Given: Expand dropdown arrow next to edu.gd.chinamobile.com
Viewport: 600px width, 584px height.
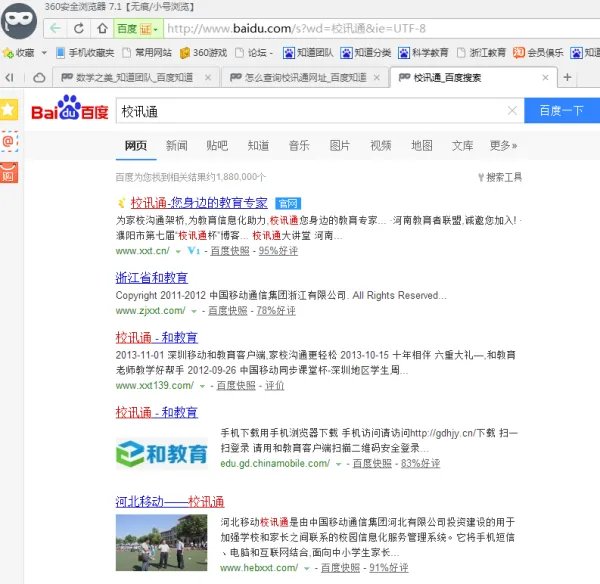Looking at the screenshot, I should coord(338,464).
